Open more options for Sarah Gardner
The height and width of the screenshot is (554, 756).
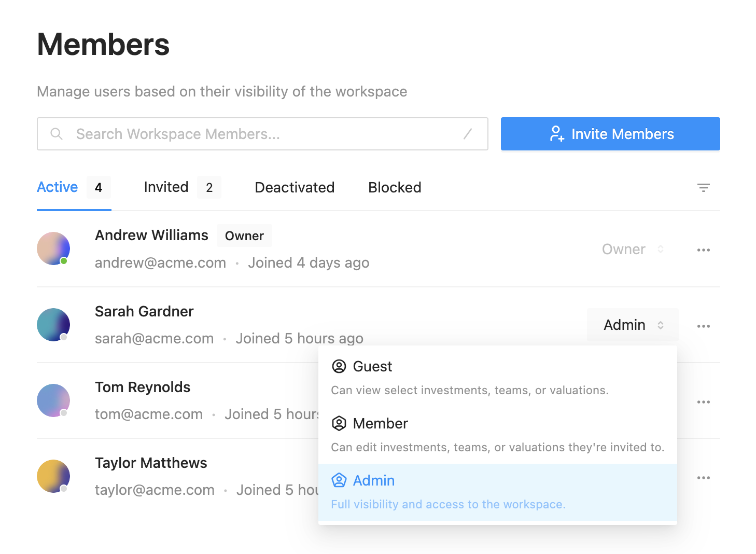pyautogui.click(x=703, y=326)
